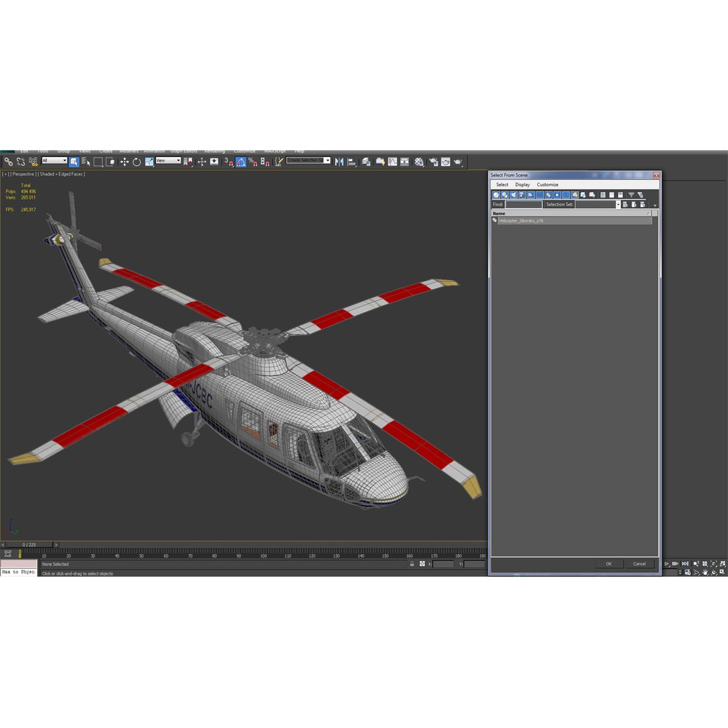Click the Select All icon in dialog

click(603, 195)
